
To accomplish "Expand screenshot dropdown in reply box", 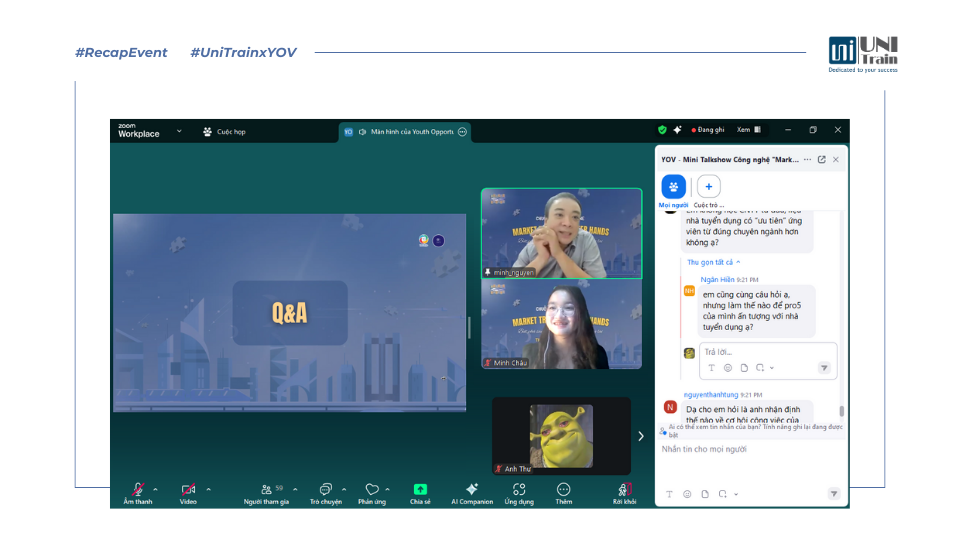I will click(x=772, y=368).
